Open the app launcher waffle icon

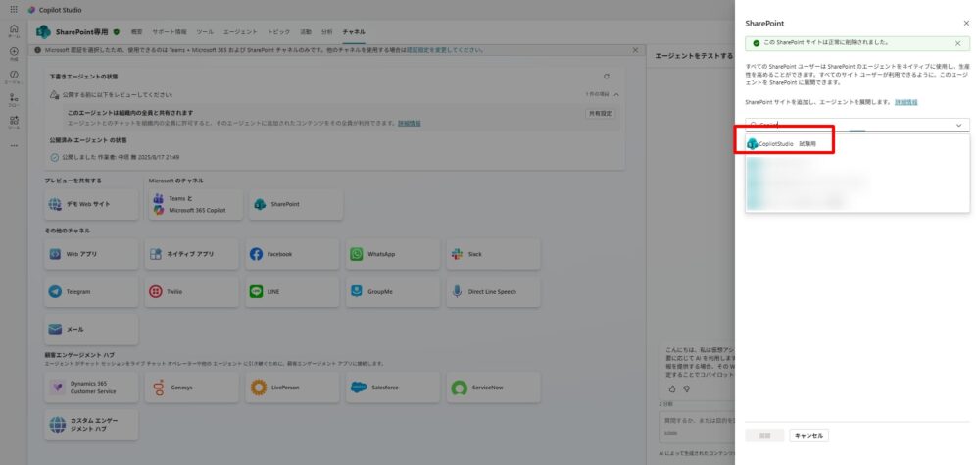click(14, 9)
